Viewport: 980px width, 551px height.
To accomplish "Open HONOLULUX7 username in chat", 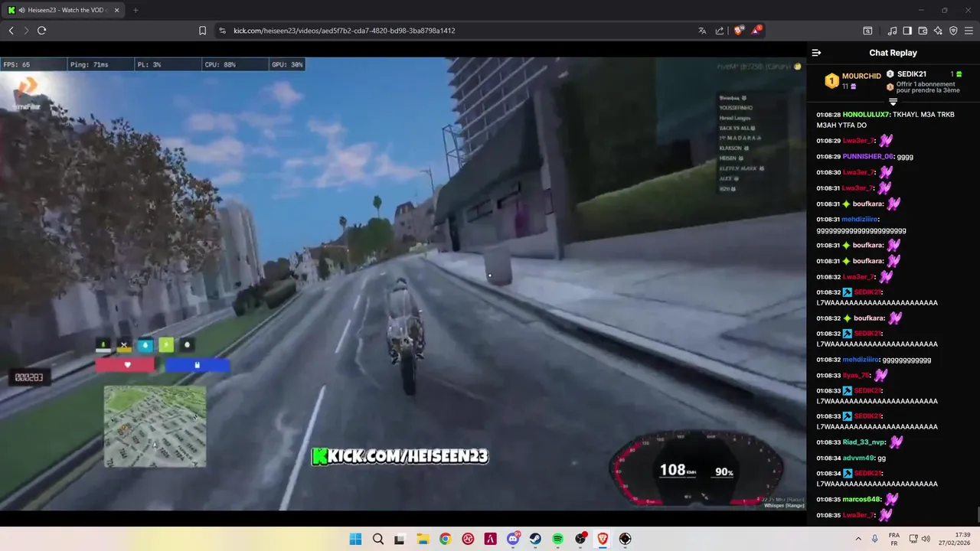I will click(866, 115).
